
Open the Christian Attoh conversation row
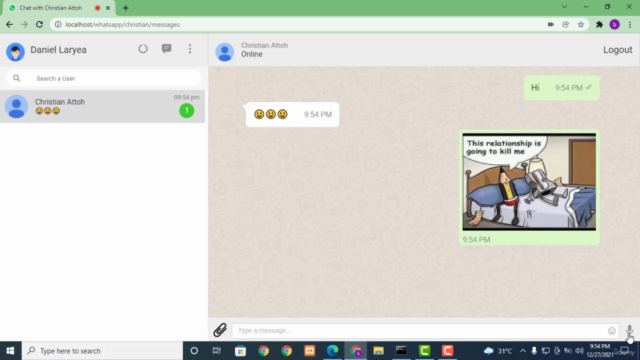(x=102, y=106)
